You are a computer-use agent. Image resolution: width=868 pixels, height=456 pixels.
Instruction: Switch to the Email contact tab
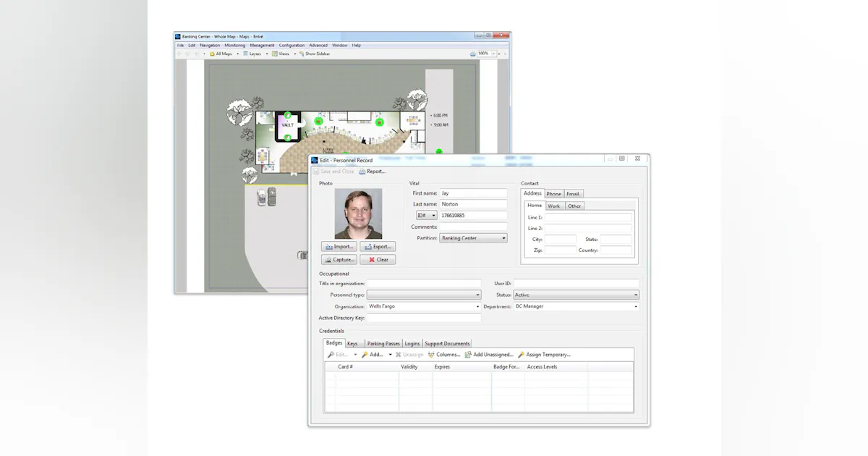[573, 193]
